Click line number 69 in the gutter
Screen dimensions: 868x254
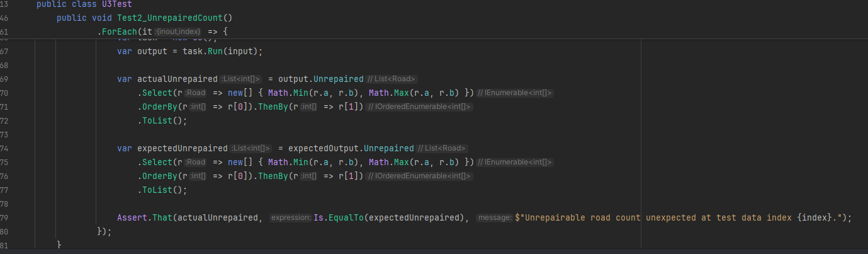coord(4,79)
